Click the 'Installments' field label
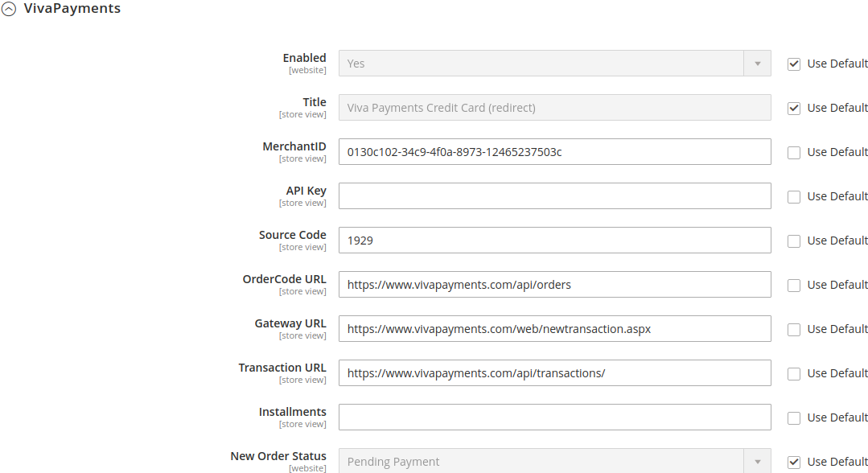 coord(292,412)
